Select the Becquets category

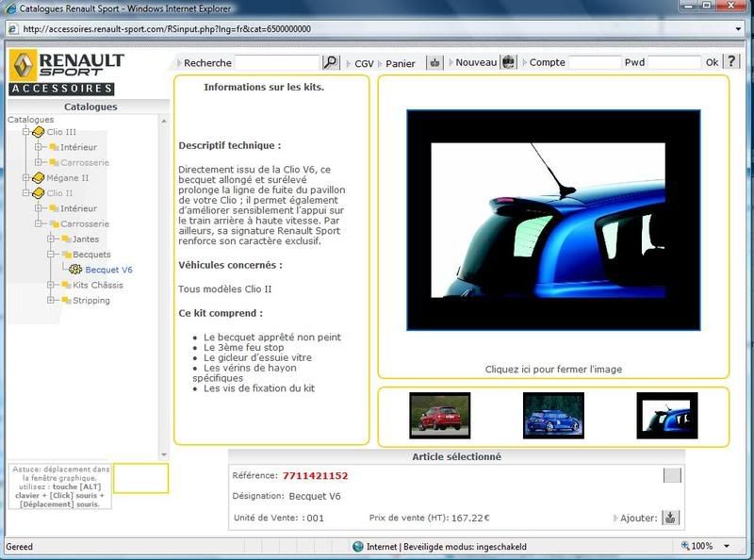(x=91, y=255)
